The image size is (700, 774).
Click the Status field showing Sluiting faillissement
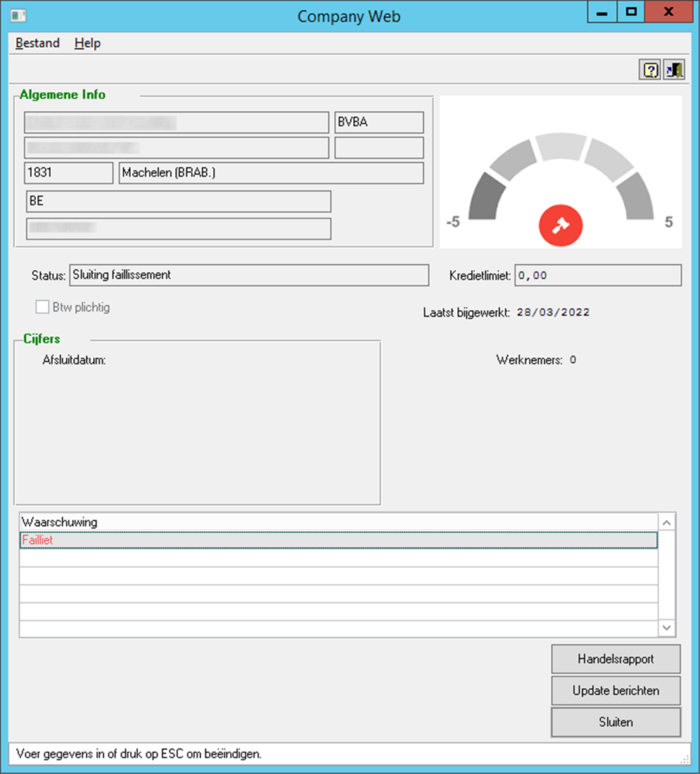click(248, 275)
